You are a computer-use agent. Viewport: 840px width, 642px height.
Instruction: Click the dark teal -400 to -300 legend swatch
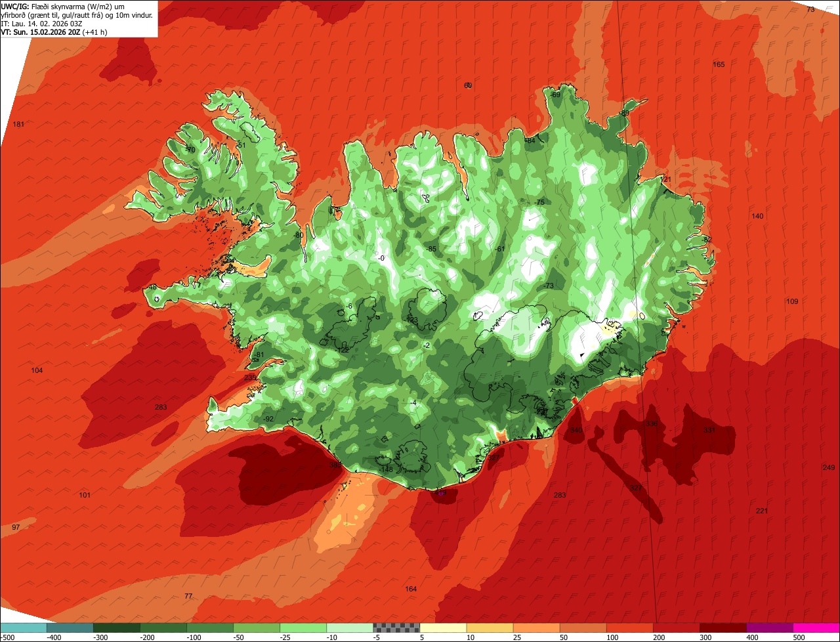[70, 628]
